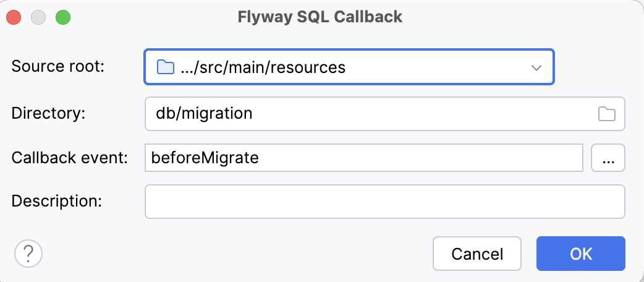Click the Flyway SQL Callback title text
The image size is (644, 282).
coord(320,17)
